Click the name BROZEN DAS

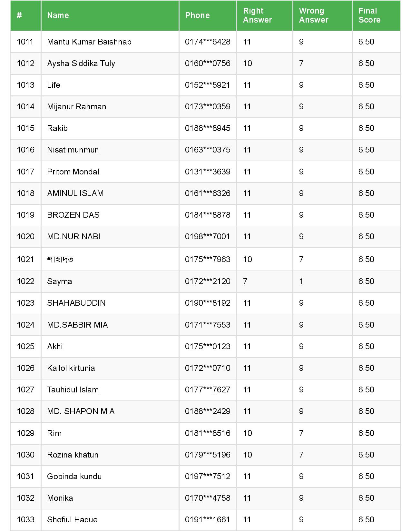pyautogui.click(x=73, y=215)
